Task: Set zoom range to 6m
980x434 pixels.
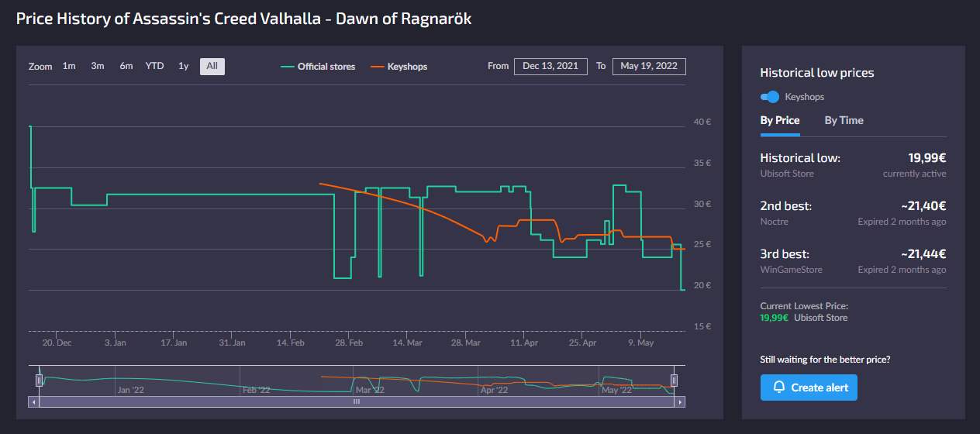Action: 126,66
